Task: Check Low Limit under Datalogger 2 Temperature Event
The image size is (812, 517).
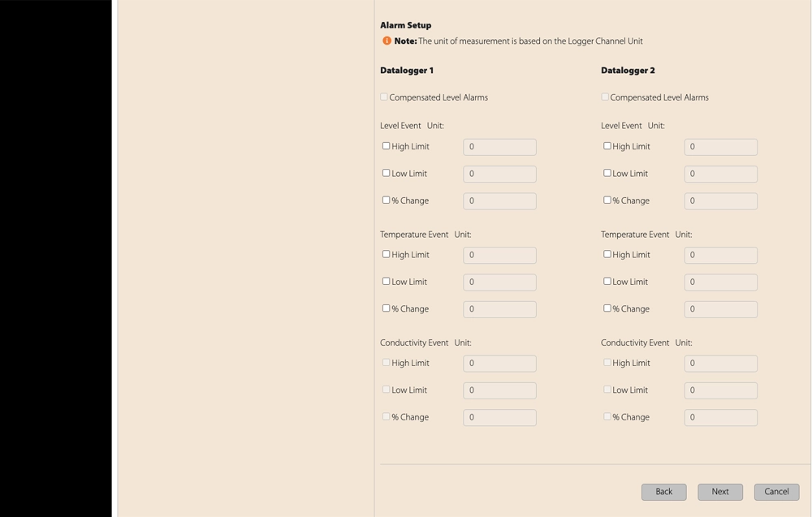Action: (x=607, y=280)
